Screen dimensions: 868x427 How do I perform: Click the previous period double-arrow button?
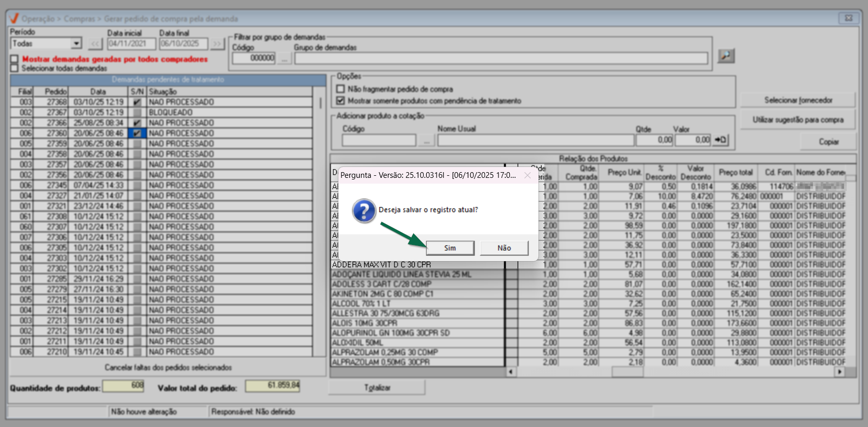click(x=95, y=44)
